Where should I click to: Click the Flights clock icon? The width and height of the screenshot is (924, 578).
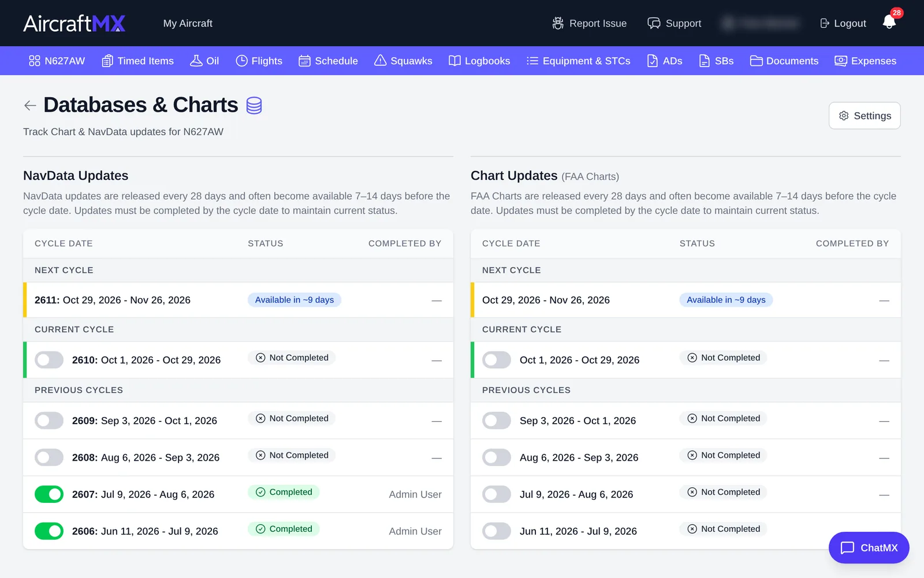point(241,61)
